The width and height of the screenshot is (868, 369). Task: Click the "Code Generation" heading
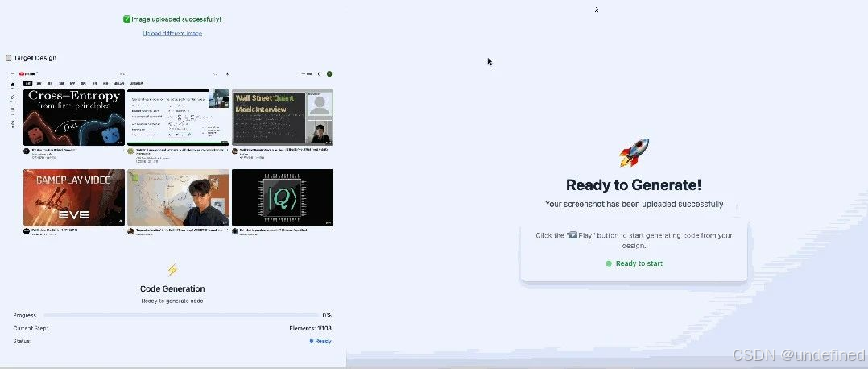(172, 288)
